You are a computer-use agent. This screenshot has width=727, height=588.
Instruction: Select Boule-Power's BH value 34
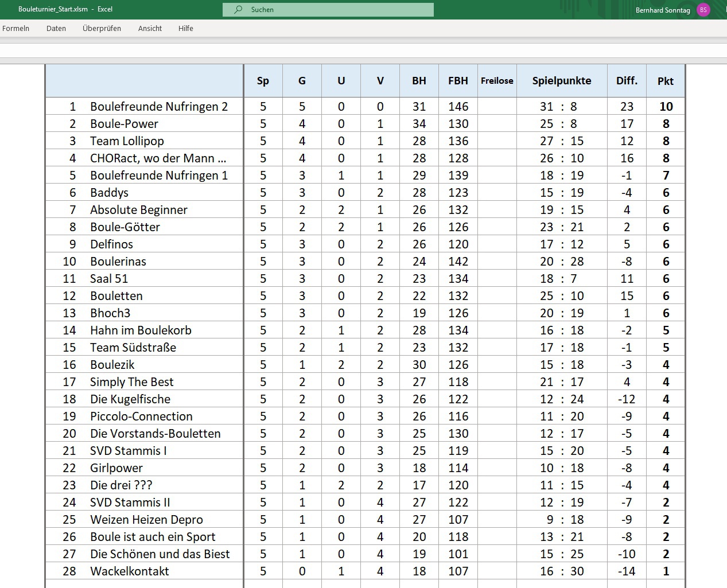419,124
